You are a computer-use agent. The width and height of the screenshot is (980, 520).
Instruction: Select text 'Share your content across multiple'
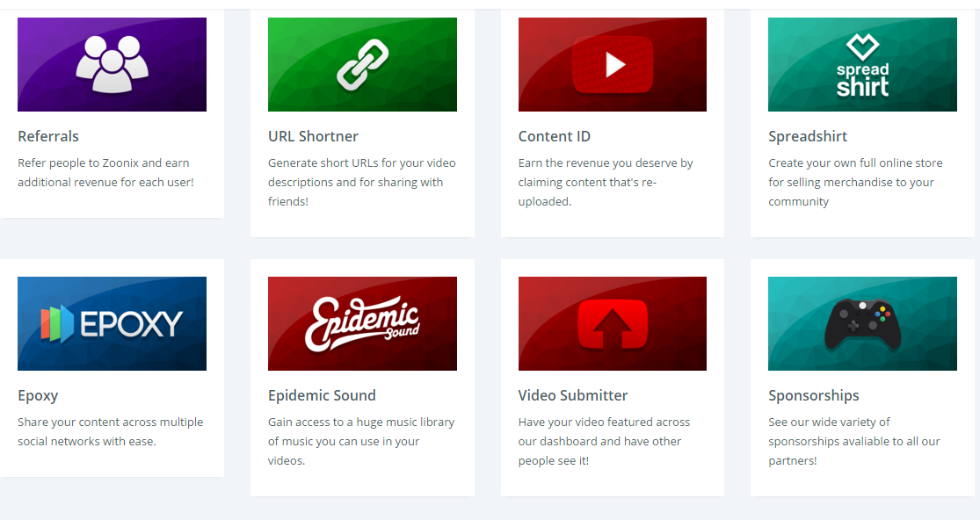click(110, 422)
